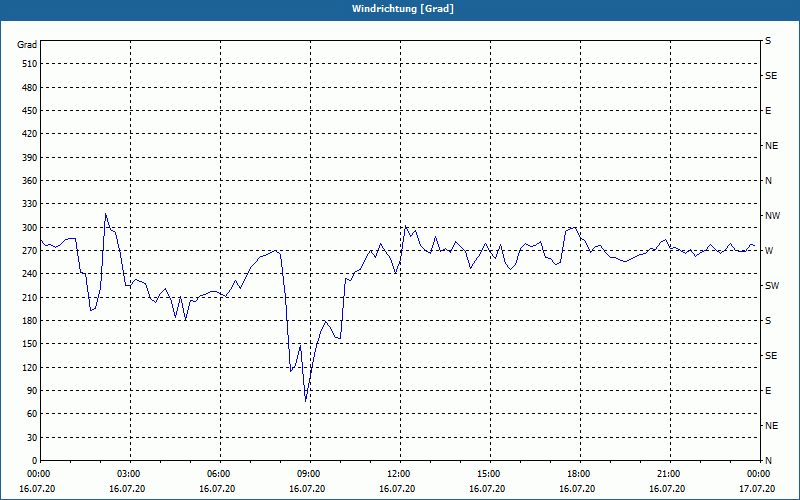Click the 150 degree axis label
Screen dimensions: 800x500
(30, 344)
